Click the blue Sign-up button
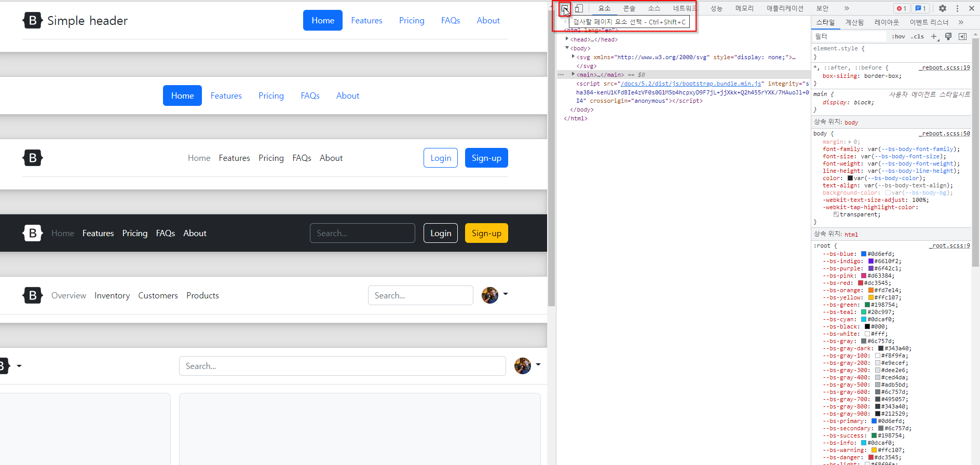Viewport: 980px width, 465px height. pos(486,158)
